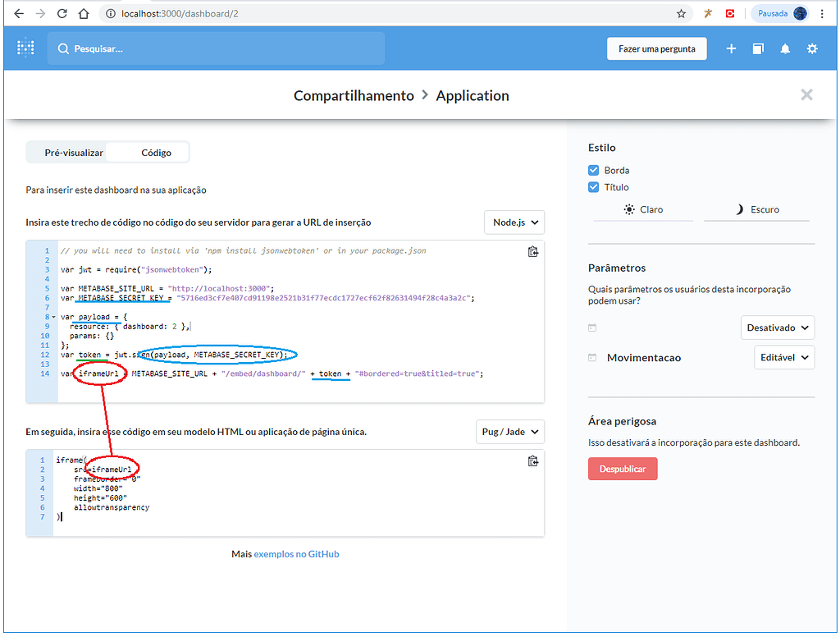840x637 pixels.
Task: Click the Estilo heading
Action: pyautogui.click(x=601, y=148)
